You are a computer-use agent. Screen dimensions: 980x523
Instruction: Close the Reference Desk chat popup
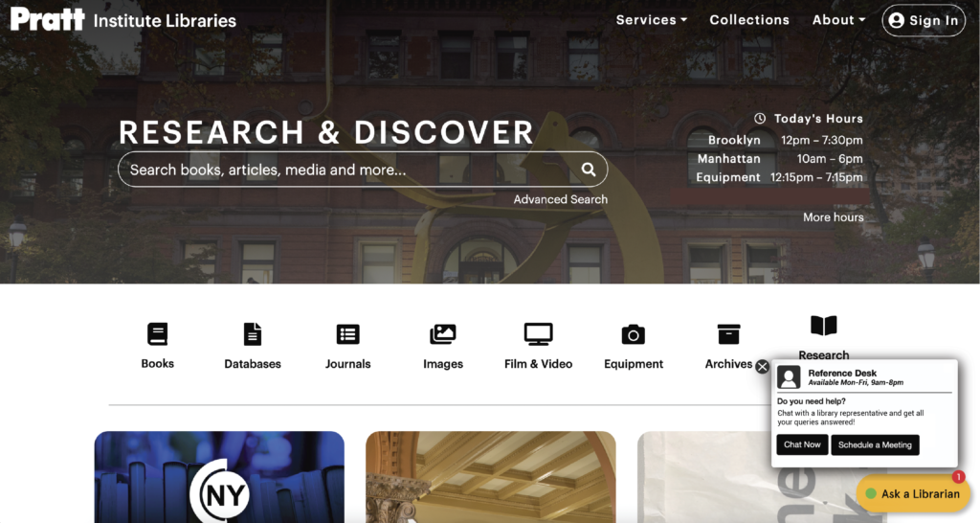pos(762,367)
